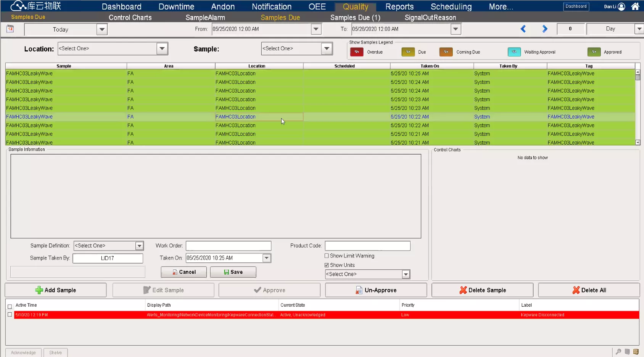Go to the previous date range with the left arrow
644x357 pixels.
point(523,29)
